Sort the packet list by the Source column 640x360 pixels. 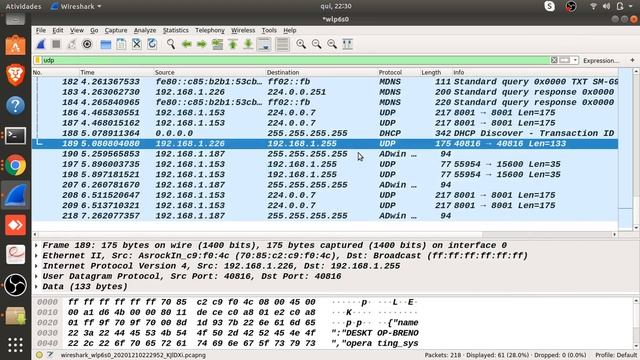[x=209, y=72]
